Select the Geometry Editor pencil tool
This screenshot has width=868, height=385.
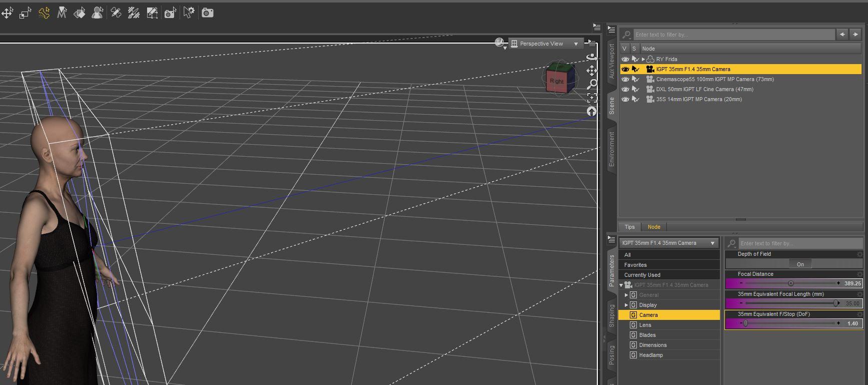116,13
